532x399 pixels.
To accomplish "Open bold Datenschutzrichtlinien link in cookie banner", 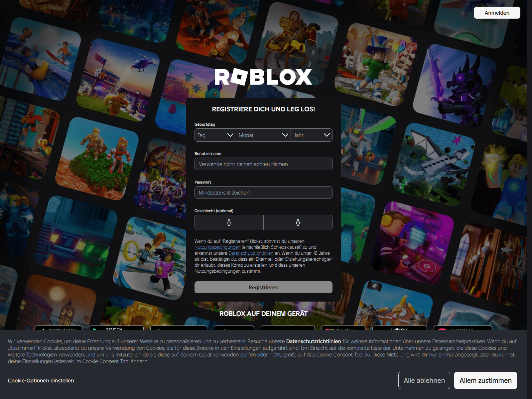I will point(314,341).
